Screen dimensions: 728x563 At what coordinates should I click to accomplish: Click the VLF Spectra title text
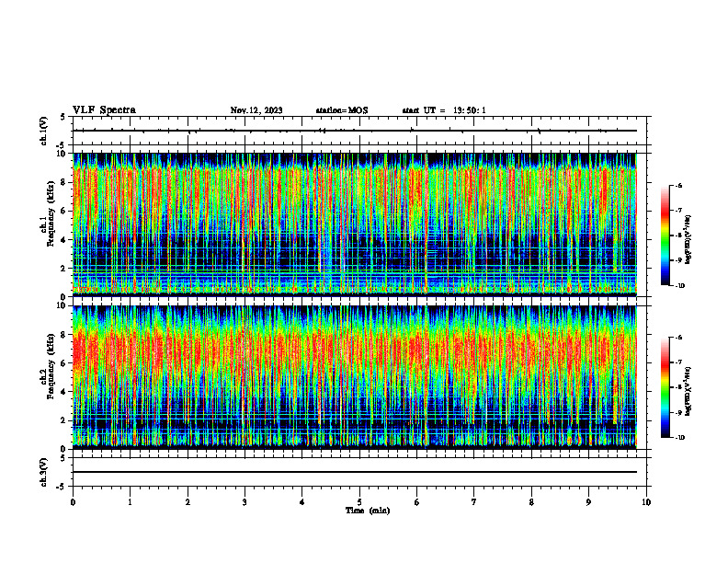pos(105,110)
